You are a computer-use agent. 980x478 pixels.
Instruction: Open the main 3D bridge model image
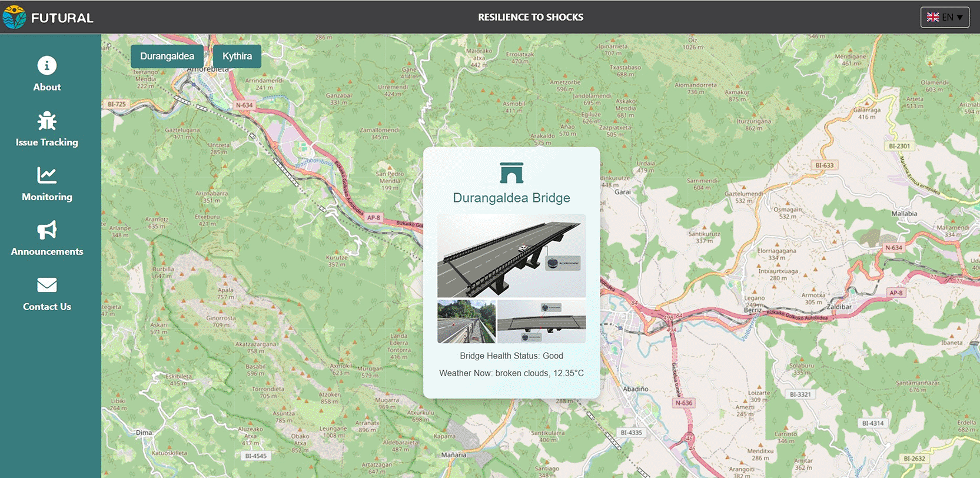point(511,256)
